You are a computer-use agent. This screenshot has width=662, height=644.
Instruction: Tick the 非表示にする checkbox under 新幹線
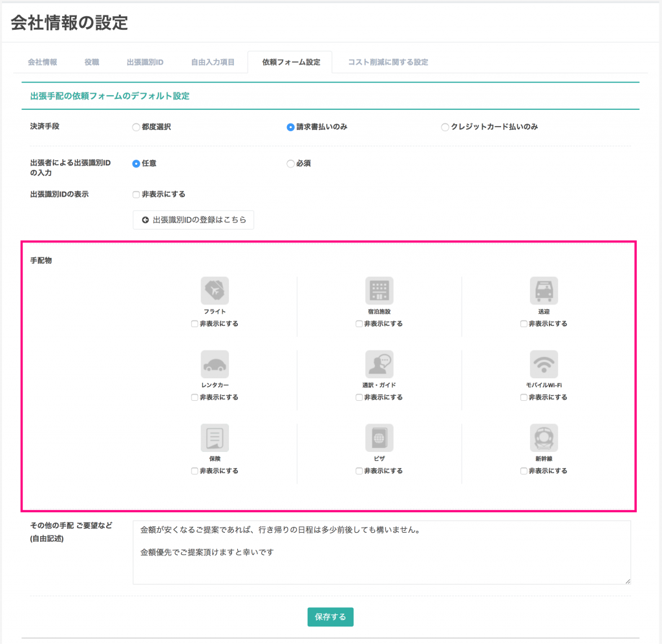524,471
